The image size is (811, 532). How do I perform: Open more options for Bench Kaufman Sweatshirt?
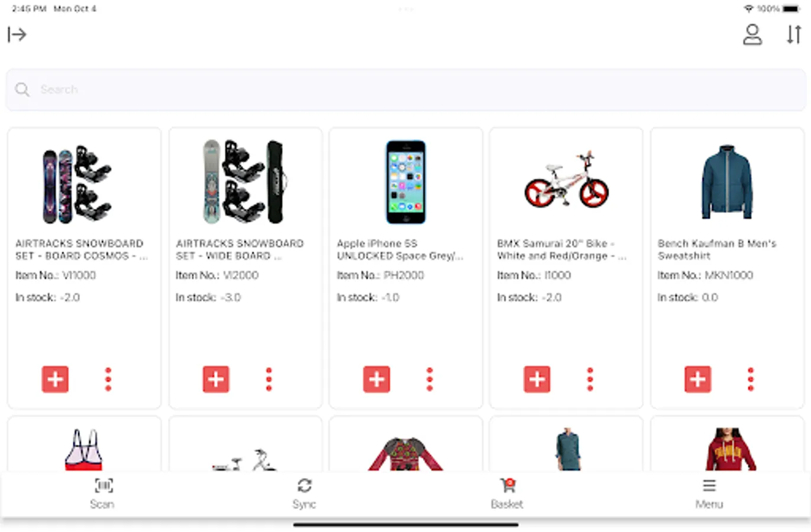tap(751, 379)
